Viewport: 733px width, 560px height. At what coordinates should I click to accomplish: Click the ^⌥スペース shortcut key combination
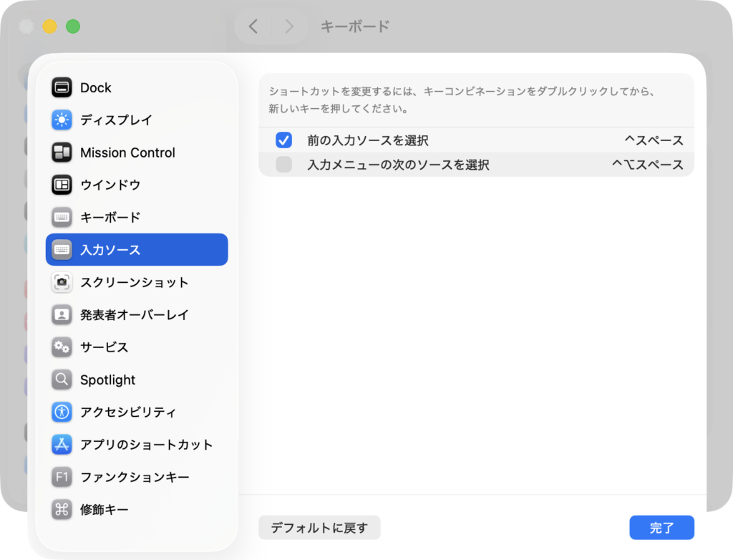click(x=647, y=165)
